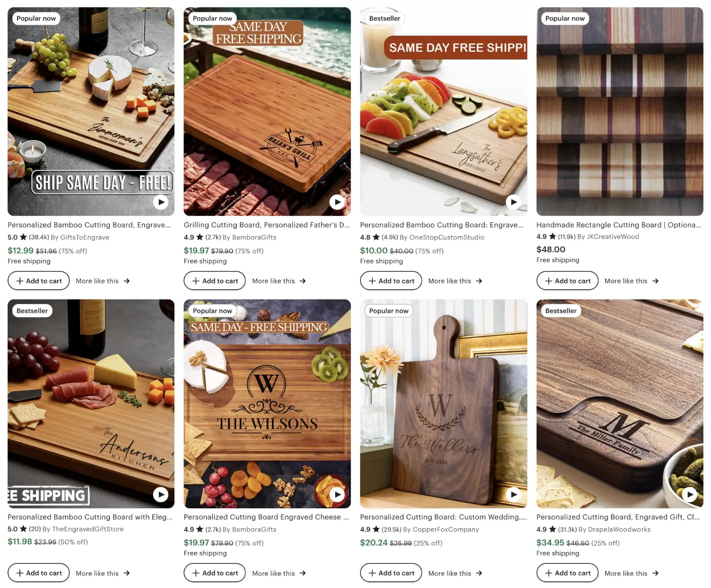Open Handmade Rectangle Cutting Board thumbnail
This screenshot has width=711, height=588.
click(620, 111)
